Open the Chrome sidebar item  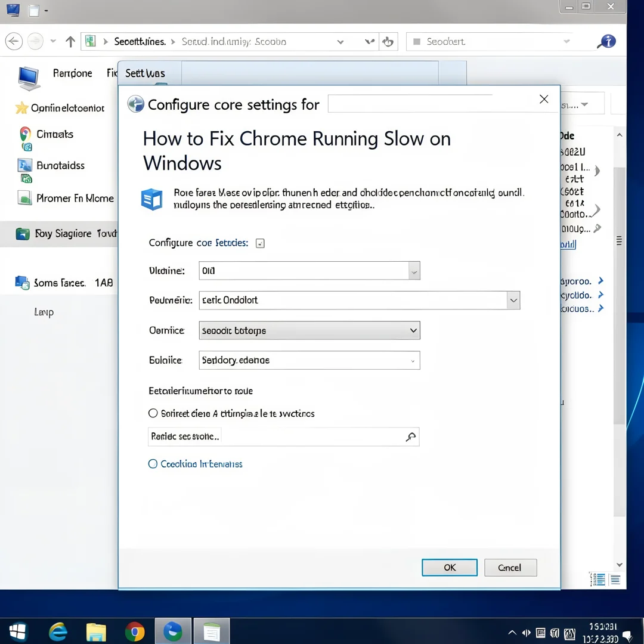click(55, 134)
